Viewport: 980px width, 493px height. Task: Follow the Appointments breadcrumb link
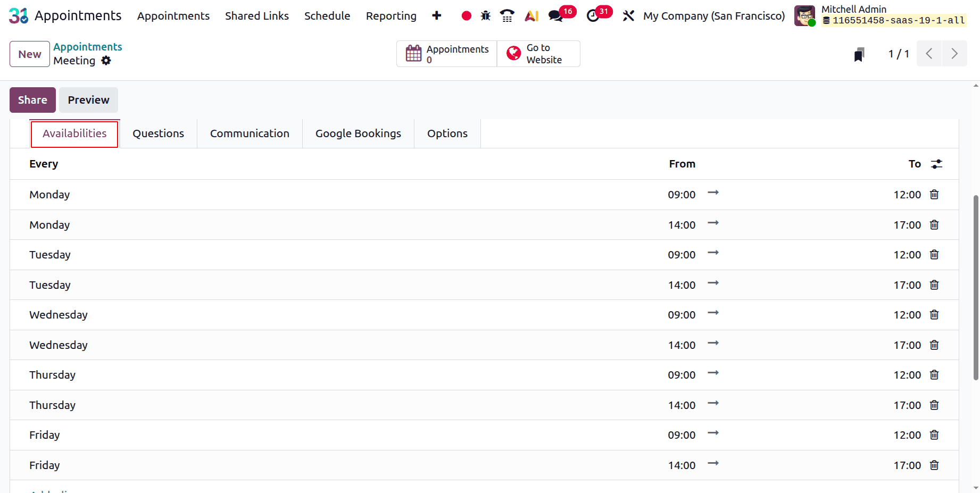(88, 47)
